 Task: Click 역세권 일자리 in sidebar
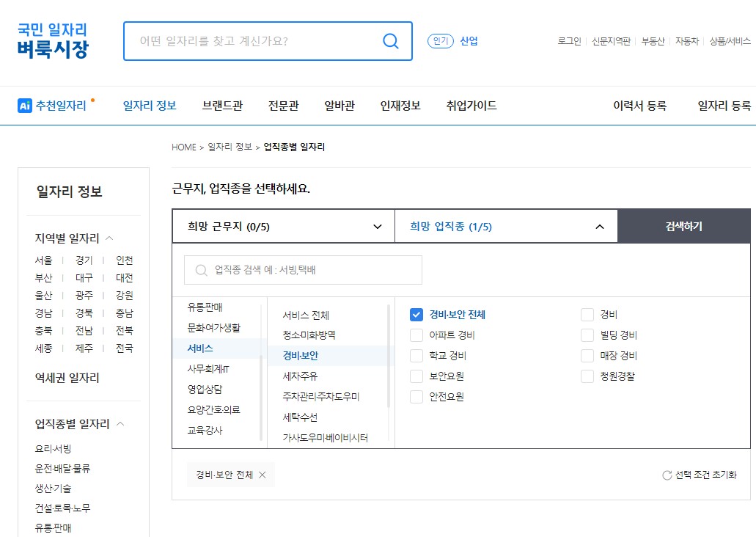click(67, 378)
